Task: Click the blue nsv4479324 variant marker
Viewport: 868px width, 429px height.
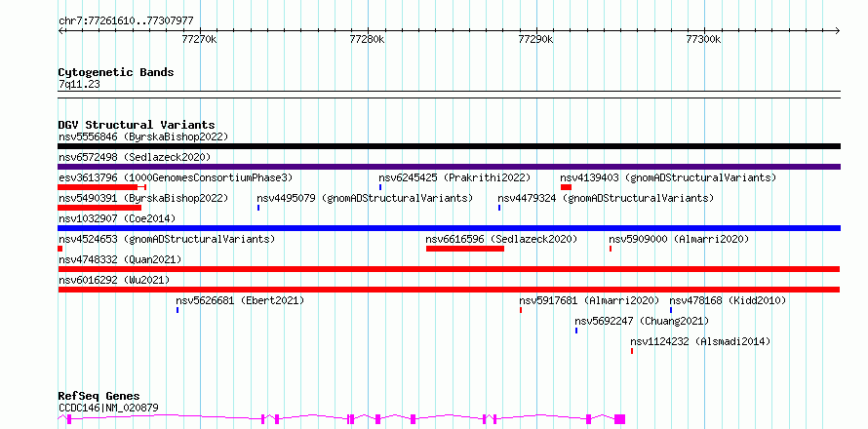Action: click(499, 208)
